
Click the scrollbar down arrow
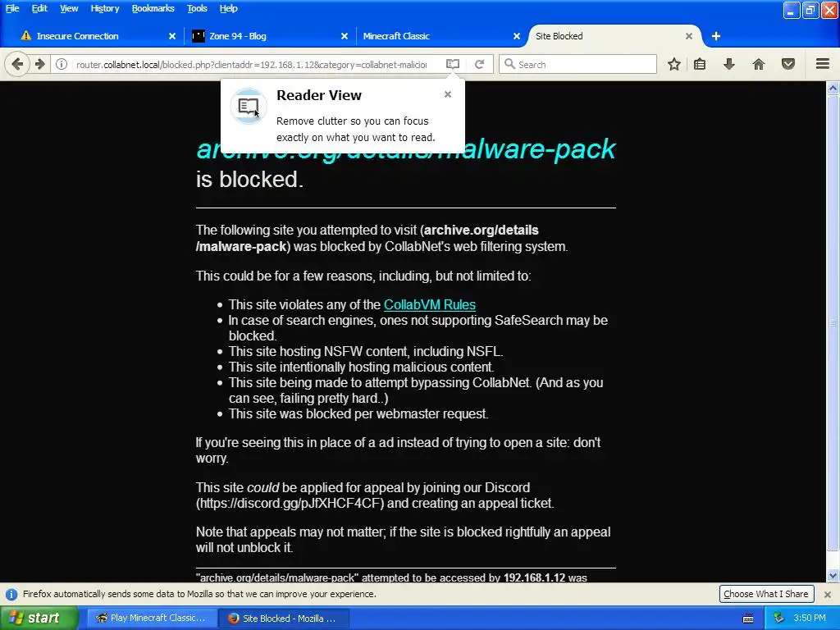pyautogui.click(x=833, y=577)
